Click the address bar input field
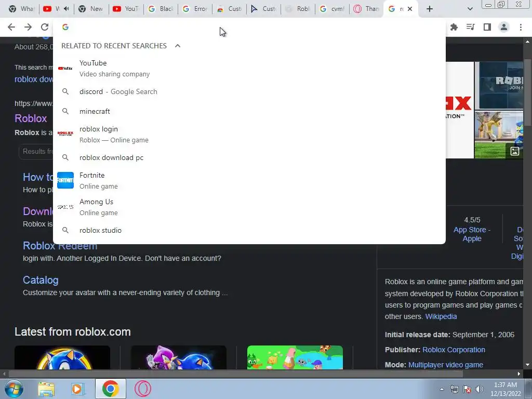The width and height of the screenshot is (532, 399). pos(249,27)
